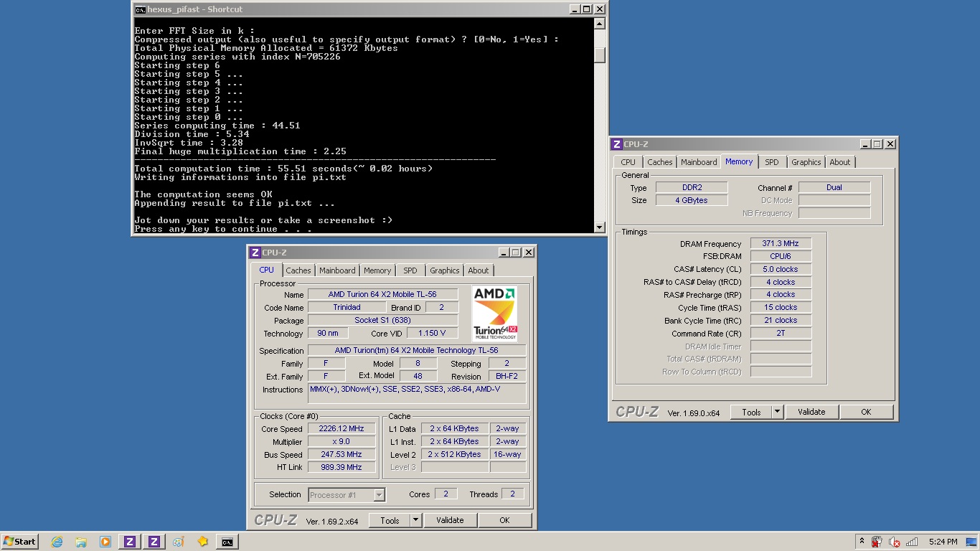Open About tab in CPU window
The width and height of the screenshot is (980, 551).
pyautogui.click(x=479, y=270)
